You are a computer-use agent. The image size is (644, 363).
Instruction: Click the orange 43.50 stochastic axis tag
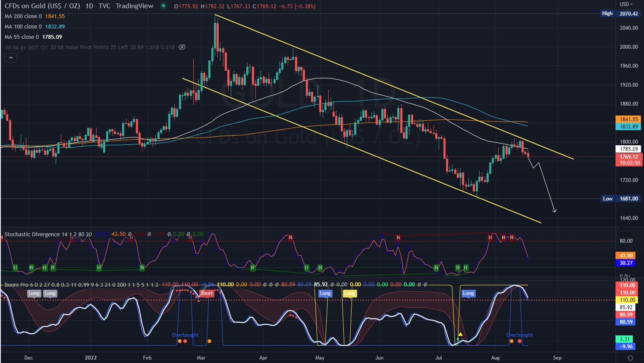tap(626, 256)
